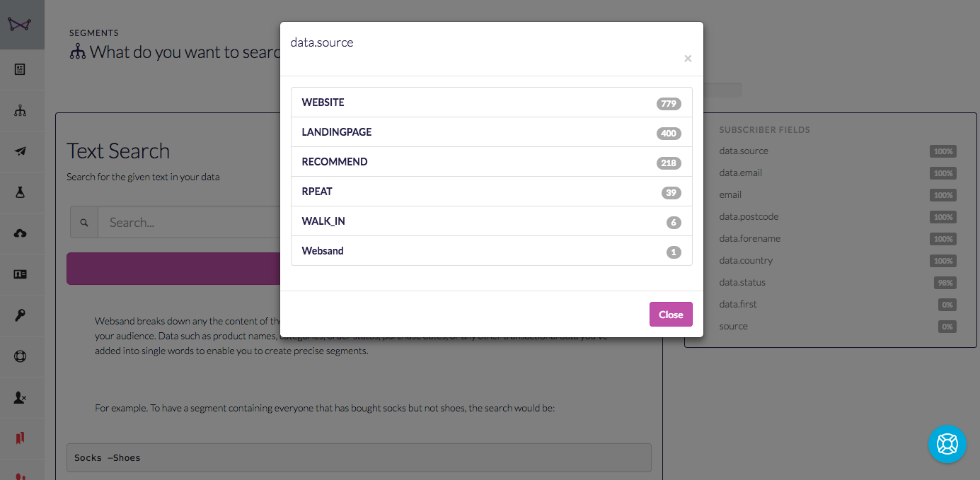Viewport: 980px width, 480px height.
Task: Click the red bookmark icon in the sidebar
Action: tap(20, 439)
